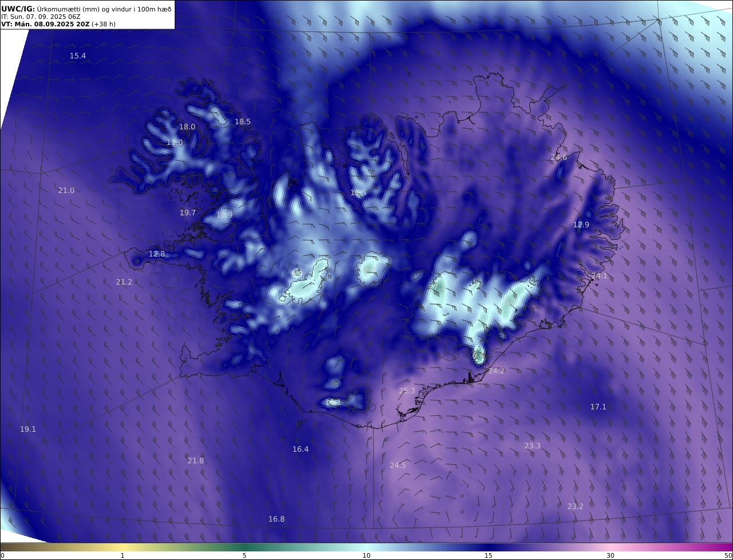Click the colorbar tick label 50
Viewport: 733px width, 560px height.
[728, 555]
